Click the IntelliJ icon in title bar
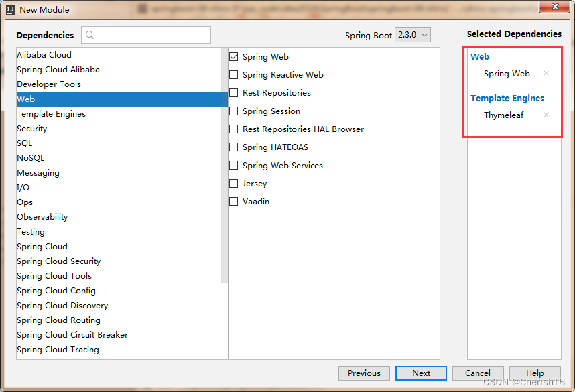Image resolution: width=575 pixels, height=392 pixels. 11,9
